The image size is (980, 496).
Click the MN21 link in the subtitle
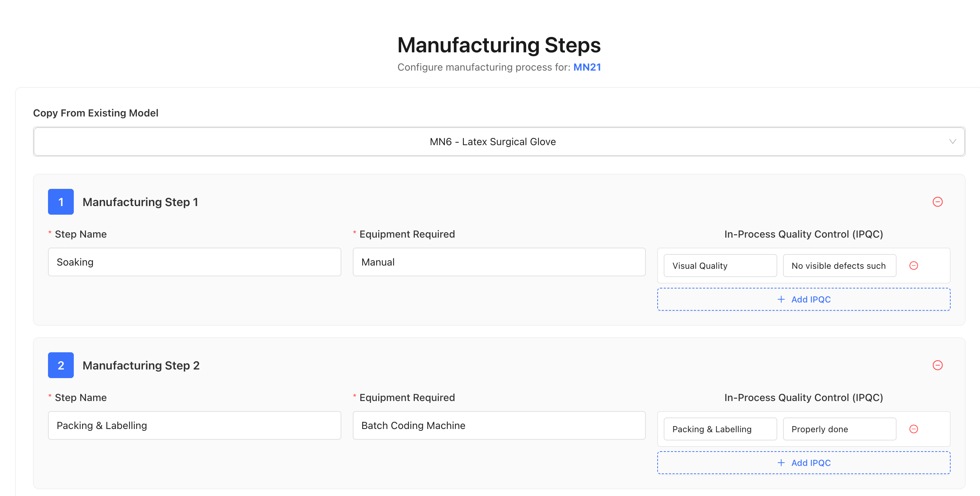click(587, 67)
